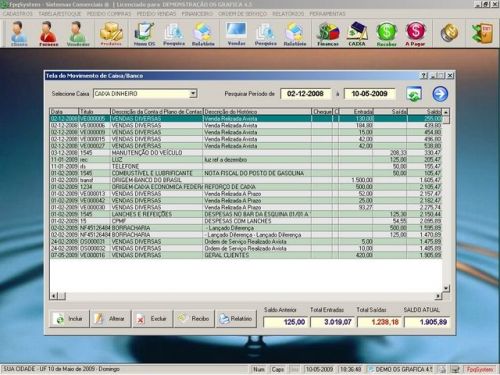Select row ORIGEM BANCO DO BRASIL

click(x=246, y=180)
